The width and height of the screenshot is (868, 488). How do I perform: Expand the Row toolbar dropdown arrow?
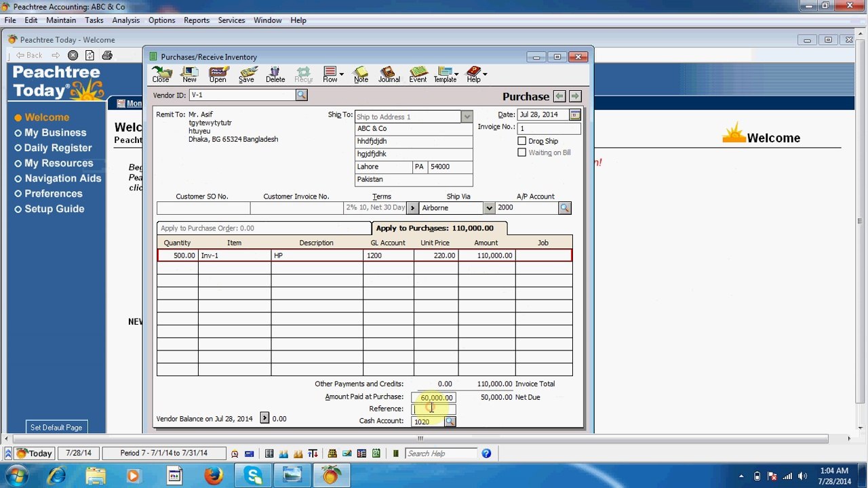[x=341, y=74]
